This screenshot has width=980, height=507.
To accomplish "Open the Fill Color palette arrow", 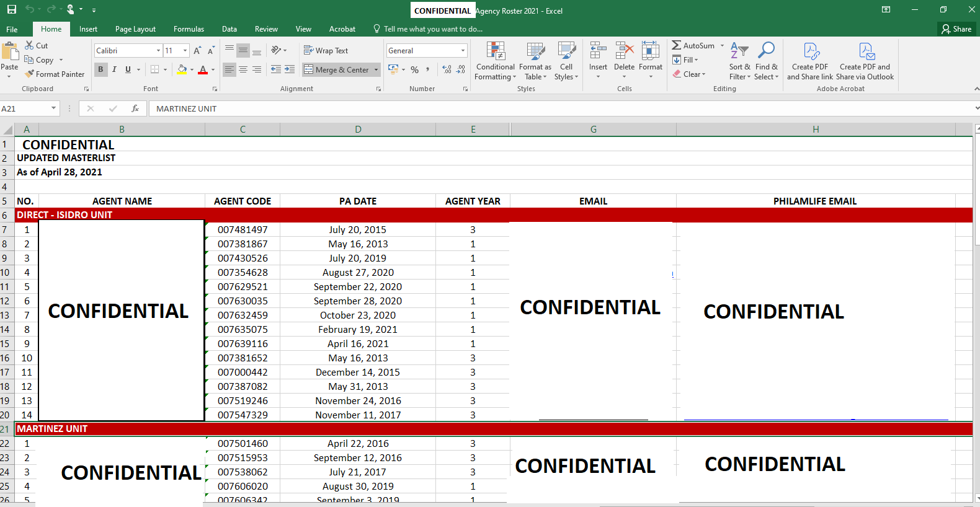I will point(192,69).
